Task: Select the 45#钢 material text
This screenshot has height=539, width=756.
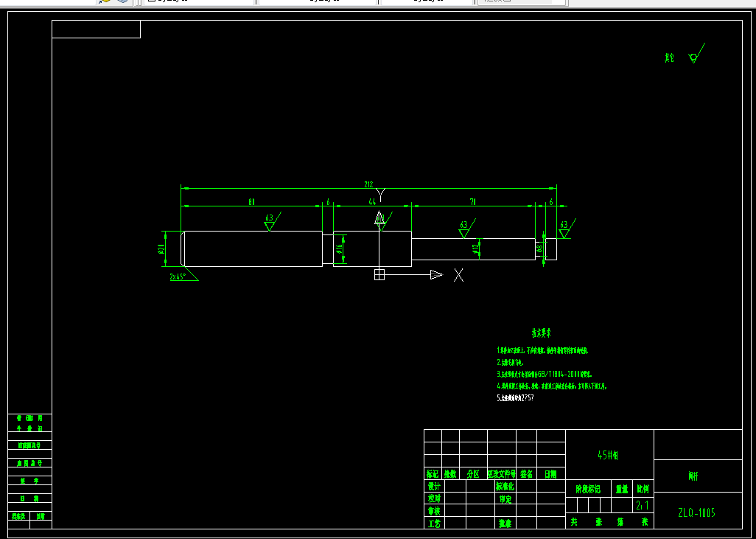Action: coord(609,455)
